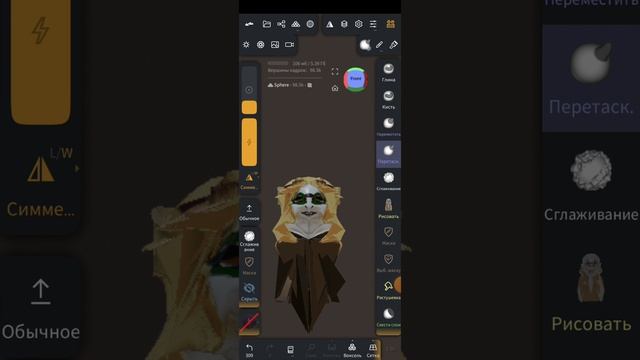Open the orange paint color swatch
The height and width of the screenshot is (360, 640).
(249, 107)
